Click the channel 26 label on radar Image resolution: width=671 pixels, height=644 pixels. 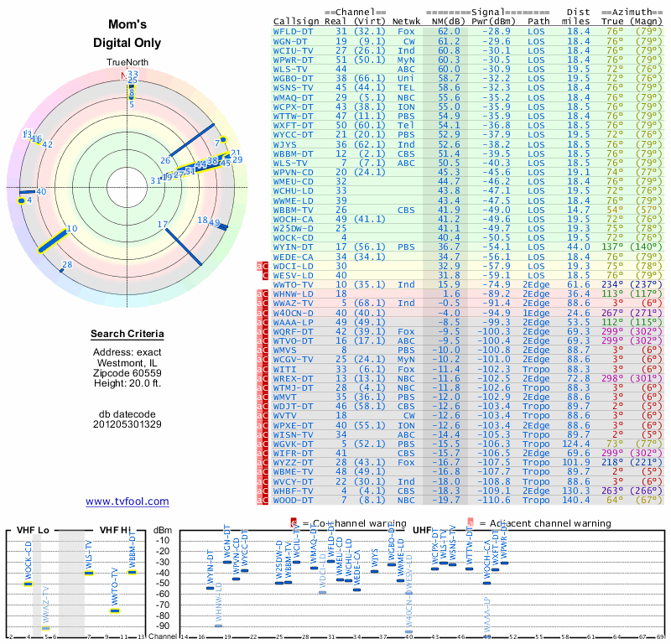[165, 160]
